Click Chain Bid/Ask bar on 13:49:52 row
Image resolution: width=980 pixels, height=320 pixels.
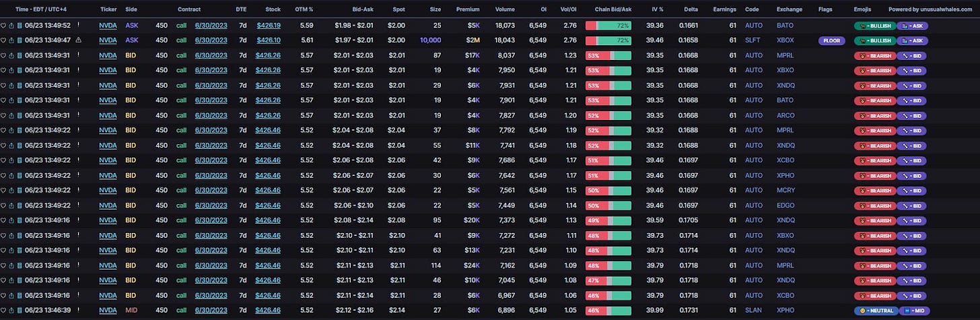point(608,25)
